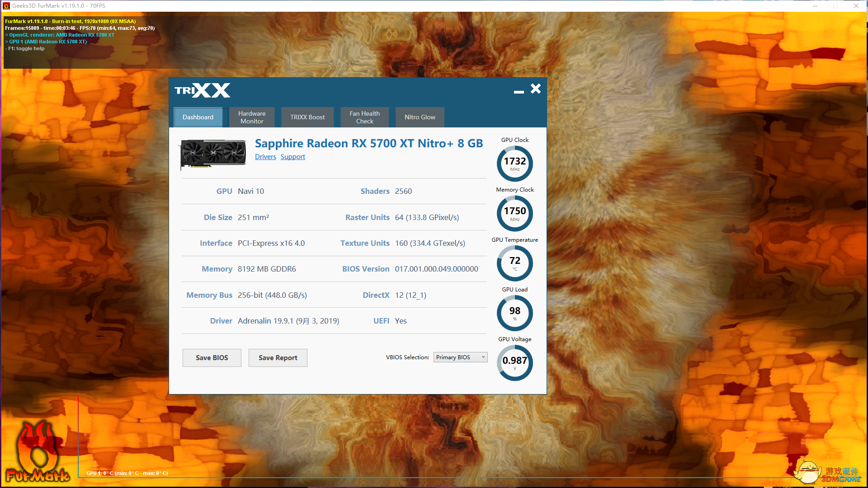This screenshot has height=488, width=868.
Task: Click the FurMark GPU temperature graph readout
Action: click(x=127, y=473)
